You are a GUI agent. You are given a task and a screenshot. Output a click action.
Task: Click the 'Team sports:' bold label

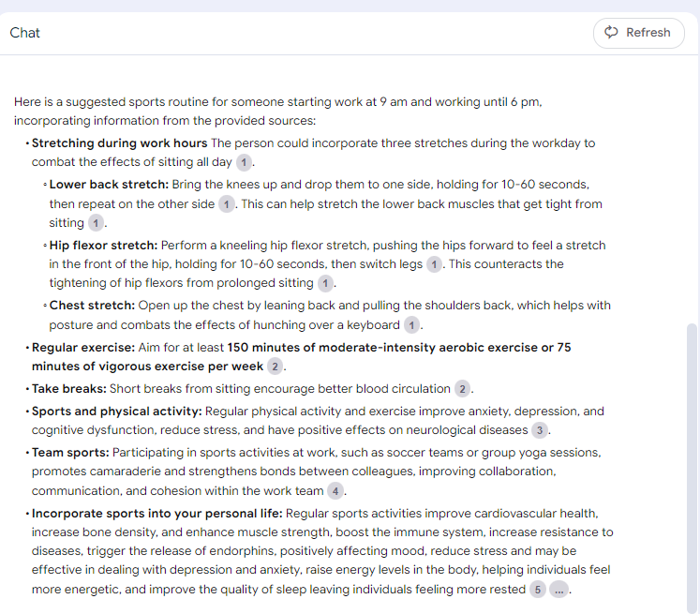pyautogui.click(x=70, y=453)
